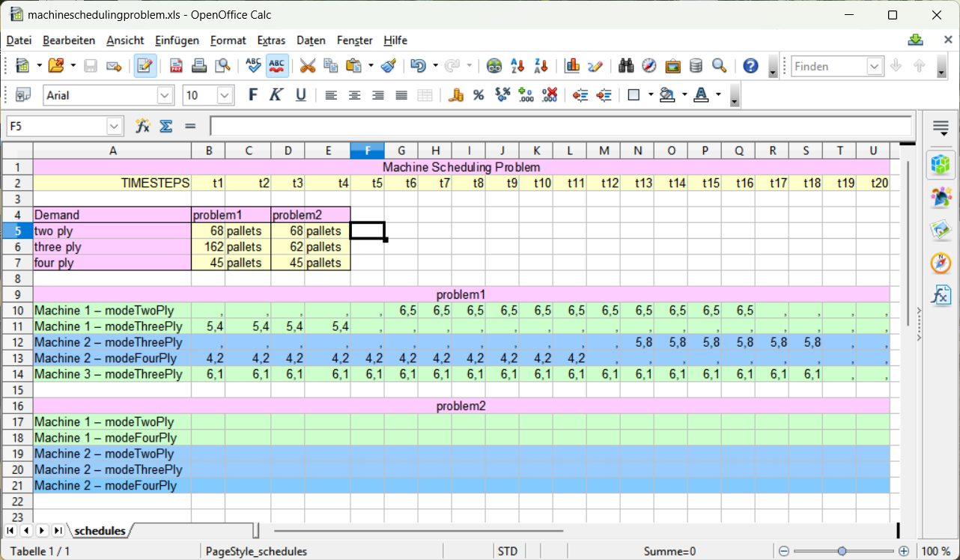
Task: Open the sidebar Properties icon
Action: [x=941, y=163]
